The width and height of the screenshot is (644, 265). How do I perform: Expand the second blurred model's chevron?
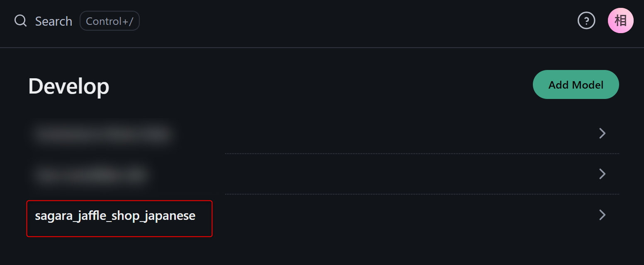click(x=602, y=174)
